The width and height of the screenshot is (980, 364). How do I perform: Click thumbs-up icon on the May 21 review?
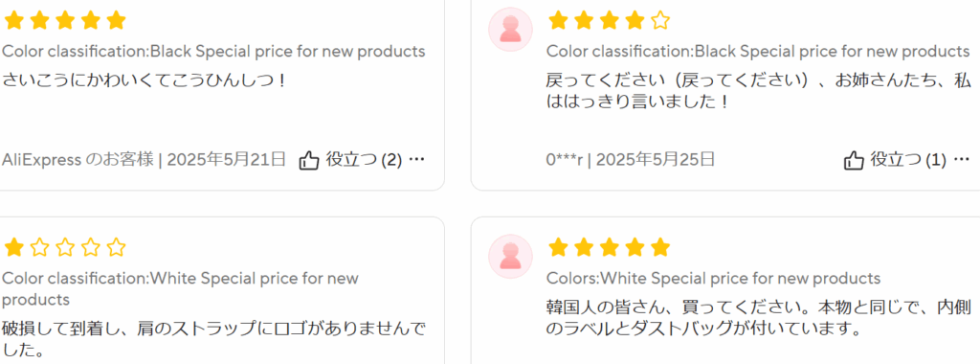coord(309,160)
